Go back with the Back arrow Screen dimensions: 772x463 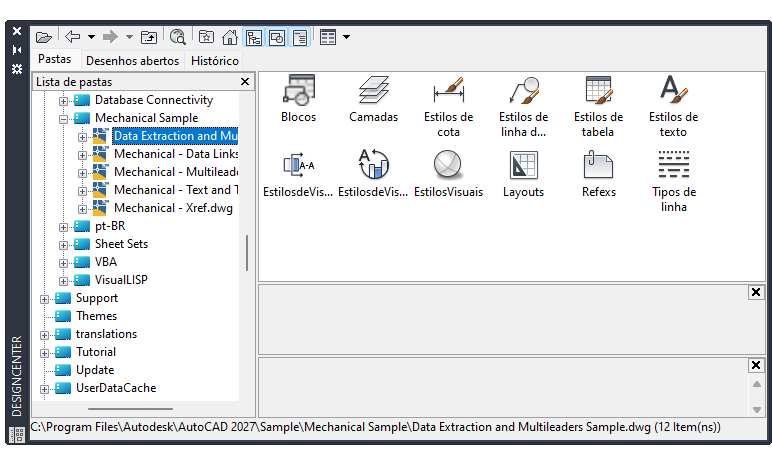(72, 37)
